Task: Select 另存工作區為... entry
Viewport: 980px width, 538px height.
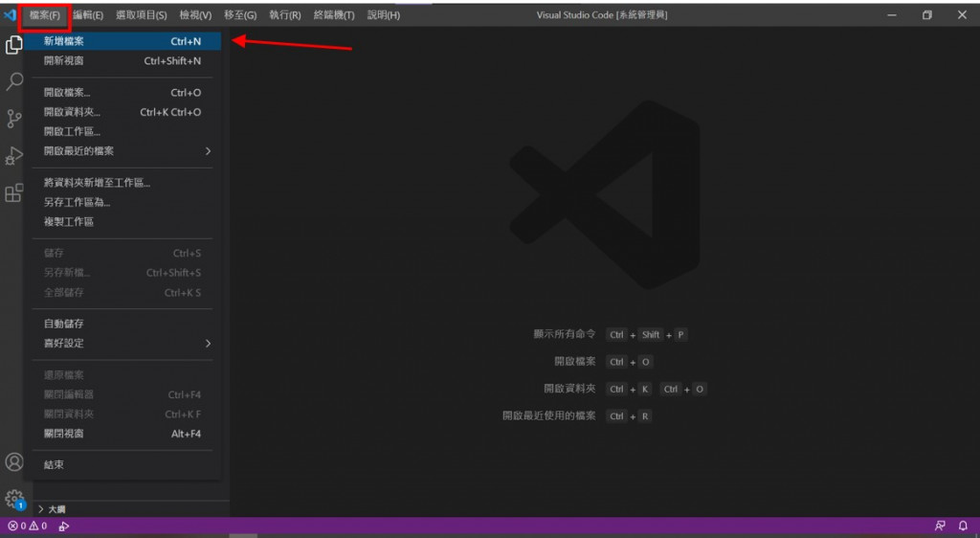Action: coord(122,202)
